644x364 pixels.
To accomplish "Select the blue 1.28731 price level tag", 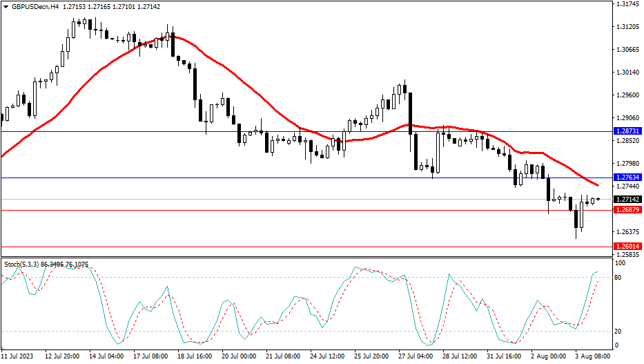I will pyautogui.click(x=627, y=131).
